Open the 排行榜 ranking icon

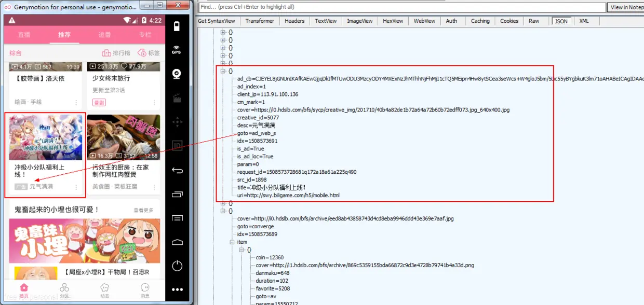(106, 53)
